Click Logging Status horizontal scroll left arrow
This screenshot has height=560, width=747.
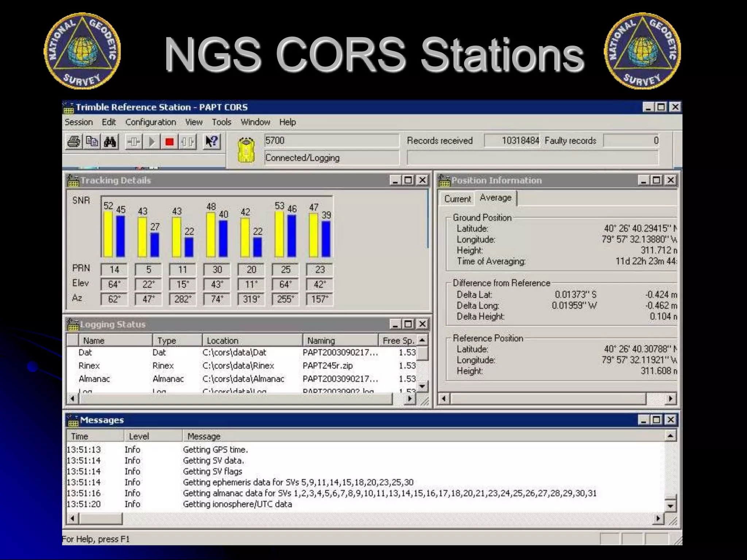click(x=73, y=398)
